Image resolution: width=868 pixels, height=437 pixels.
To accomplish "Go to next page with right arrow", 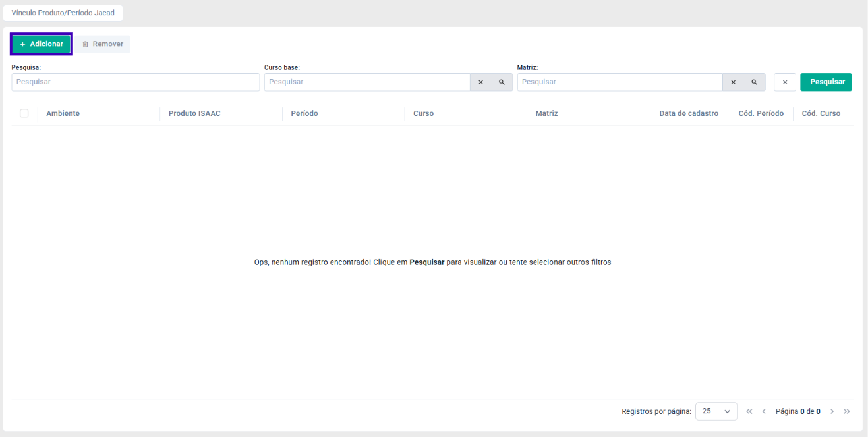I will coord(832,411).
